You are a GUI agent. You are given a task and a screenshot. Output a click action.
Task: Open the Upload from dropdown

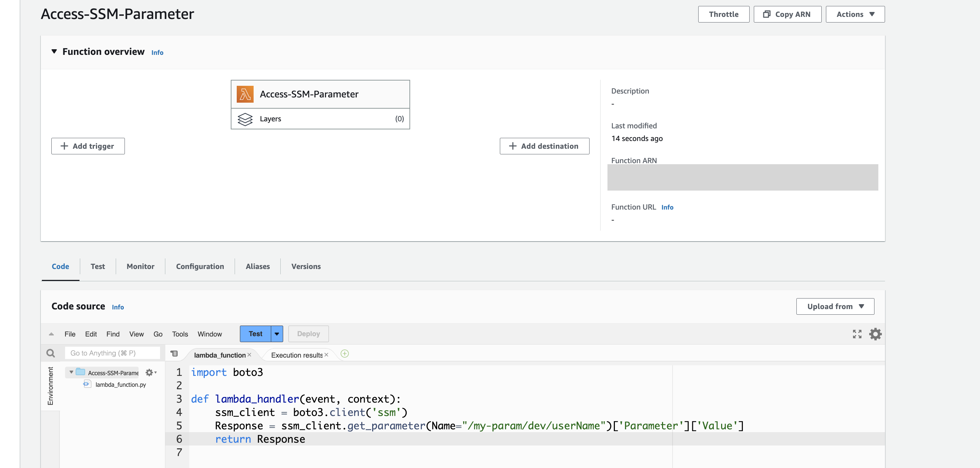[835, 306]
